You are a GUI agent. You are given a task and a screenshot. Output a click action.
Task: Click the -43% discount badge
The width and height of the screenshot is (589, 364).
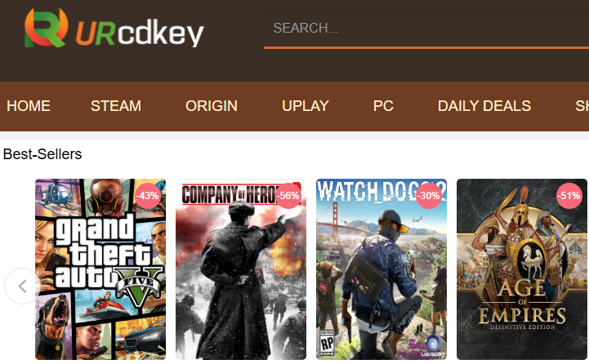pos(147,196)
